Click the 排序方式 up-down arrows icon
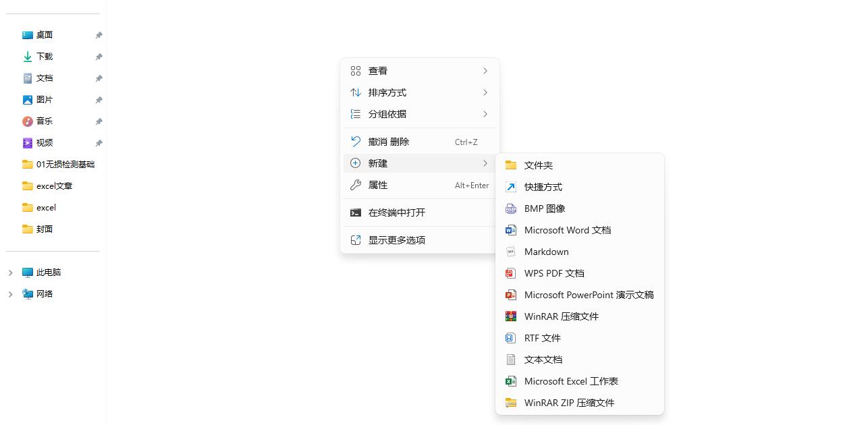 click(x=356, y=92)
